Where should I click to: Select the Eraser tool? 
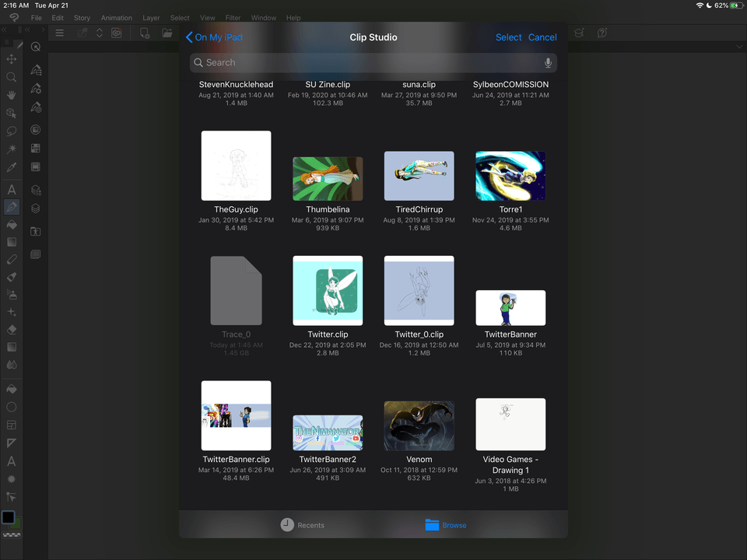[x=12, y=330]
